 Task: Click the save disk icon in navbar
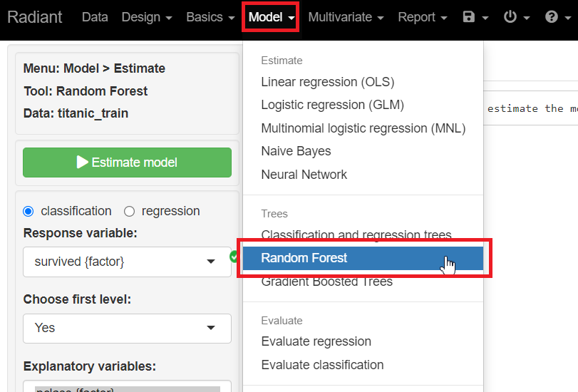[469, 17]
